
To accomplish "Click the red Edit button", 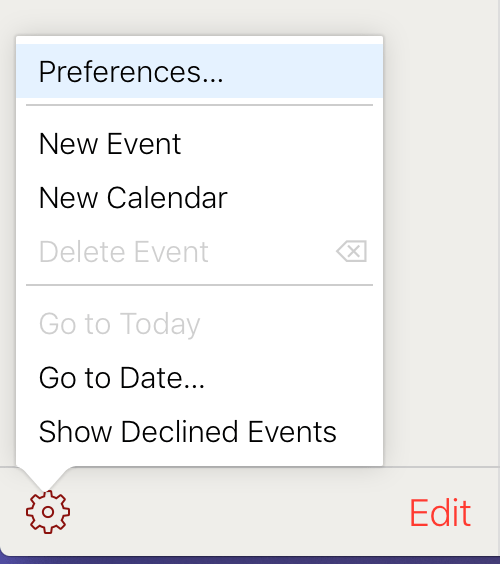I will pos(440,512).
